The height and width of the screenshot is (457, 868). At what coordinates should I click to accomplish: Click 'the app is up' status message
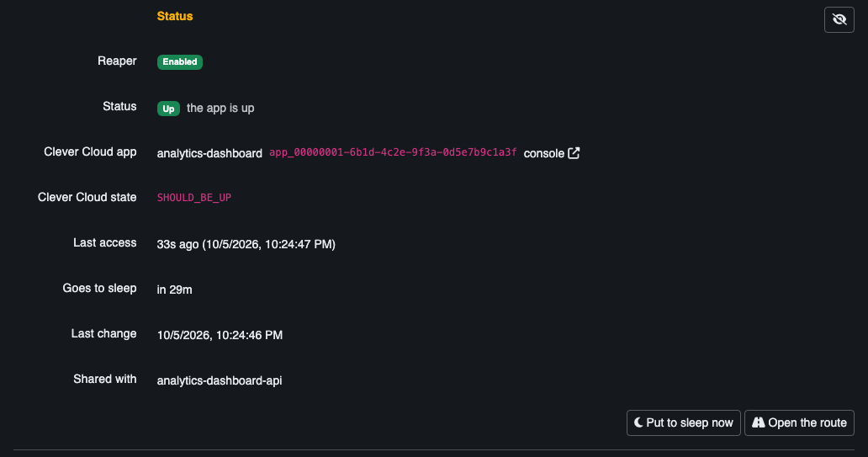coord(220,108)
